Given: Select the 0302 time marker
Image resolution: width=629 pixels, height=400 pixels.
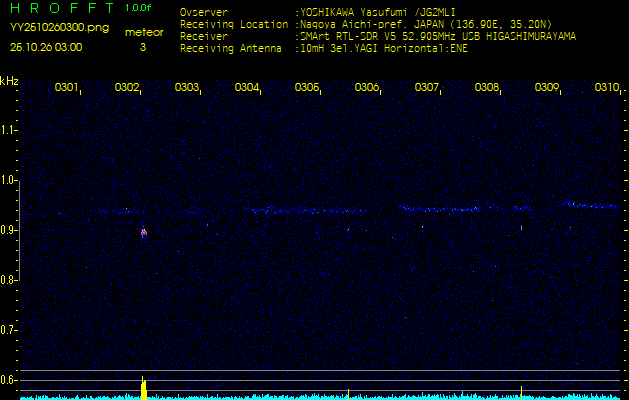Looking at the screenshot, I should [x=127, y=88].
